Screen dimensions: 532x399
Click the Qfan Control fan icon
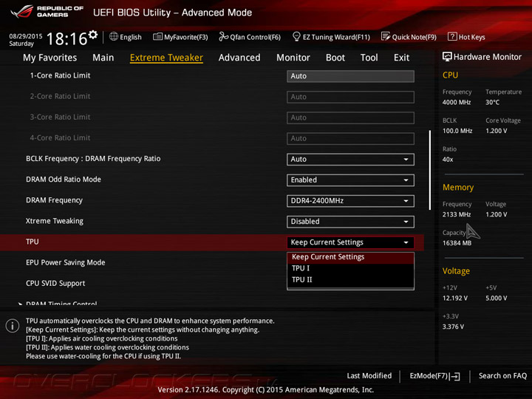(x=224, y=36)
